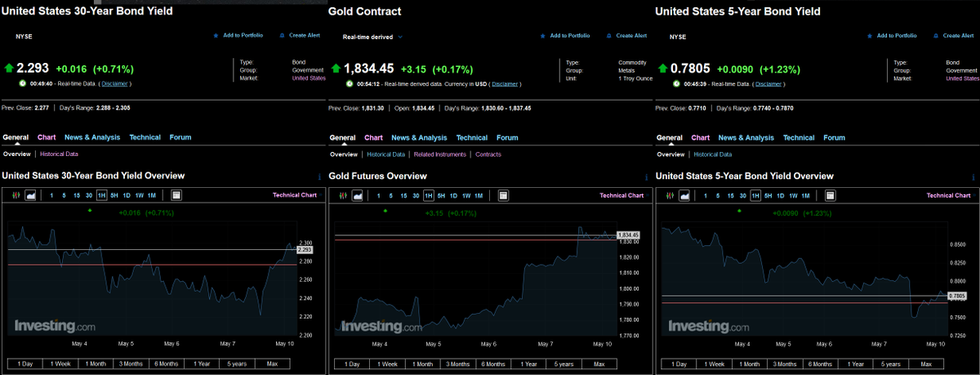Set 15 minute interval on Gold Futures chart
Image resolution: width=980 pixels, height=375 pixels.
point(403,195)
